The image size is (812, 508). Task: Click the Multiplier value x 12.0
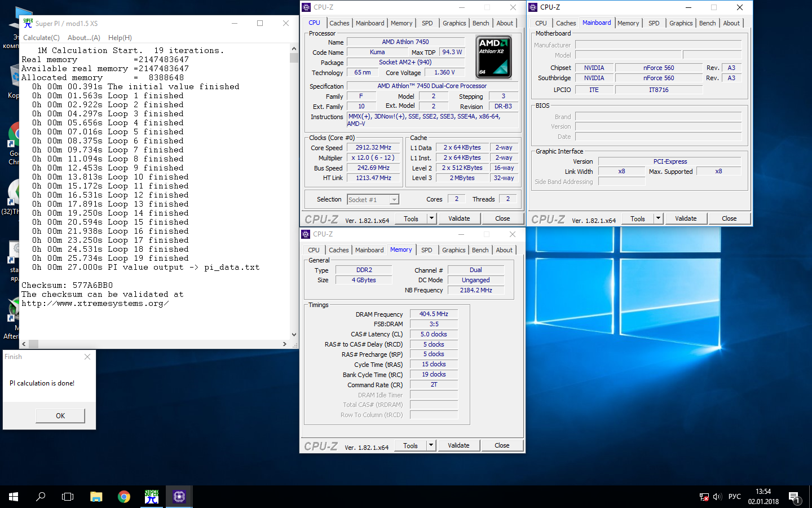pos(373,157)
